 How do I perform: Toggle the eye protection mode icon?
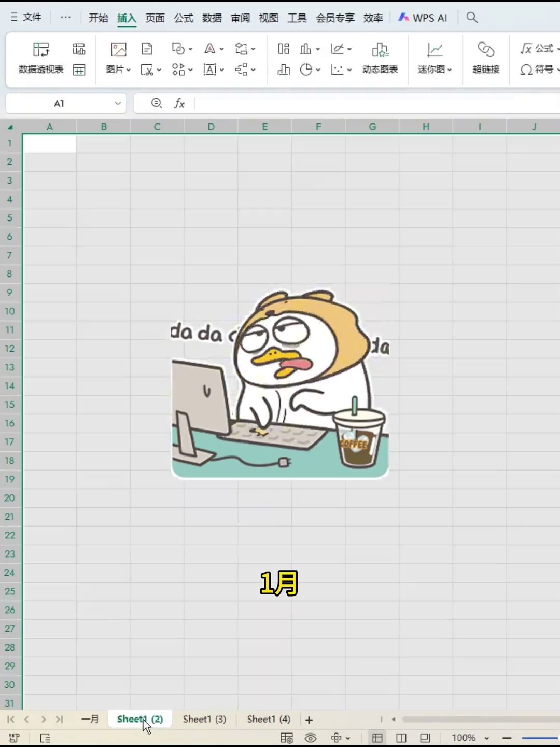pyautogui.click(x=311, y=738)
